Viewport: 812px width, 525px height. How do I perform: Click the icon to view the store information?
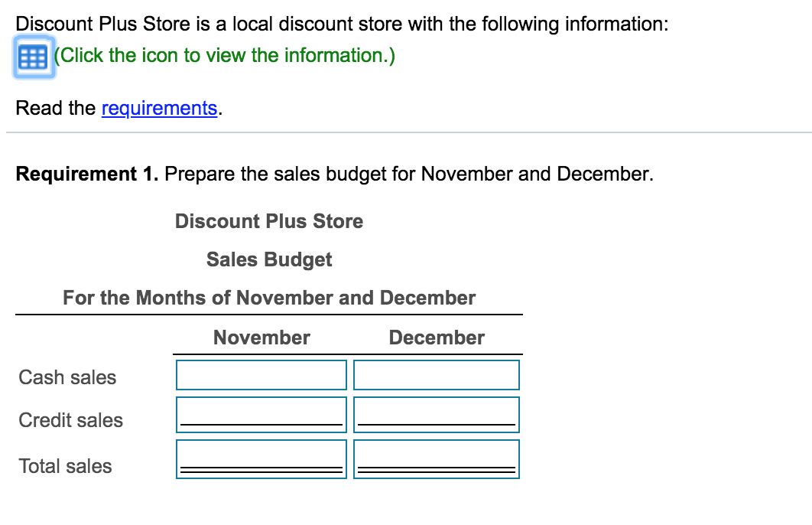coord(31,56)
